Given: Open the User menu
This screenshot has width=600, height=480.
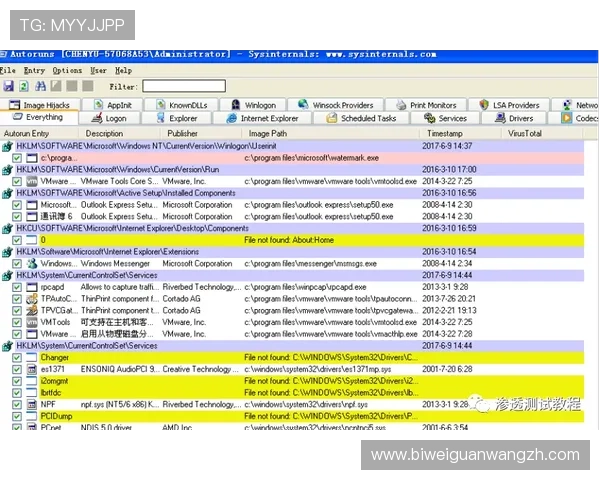Looking at the screenshot, I should (x=98, y=70).
